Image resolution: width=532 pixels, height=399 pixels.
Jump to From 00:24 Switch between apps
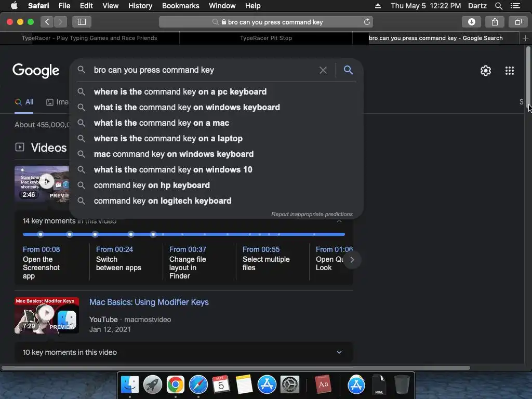click(x=118, y=259)
